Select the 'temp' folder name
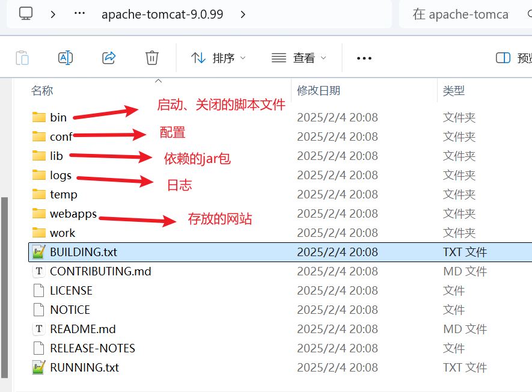Viewport: 532px width, 392px height. pos(64,195)
